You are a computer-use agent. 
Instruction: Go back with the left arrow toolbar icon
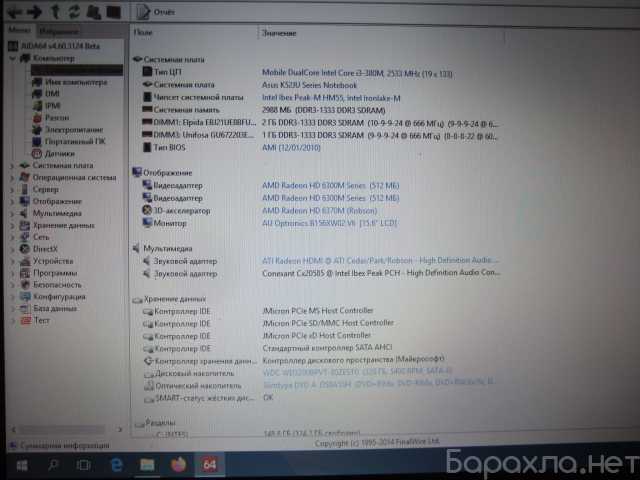click(x=15, y=12)
